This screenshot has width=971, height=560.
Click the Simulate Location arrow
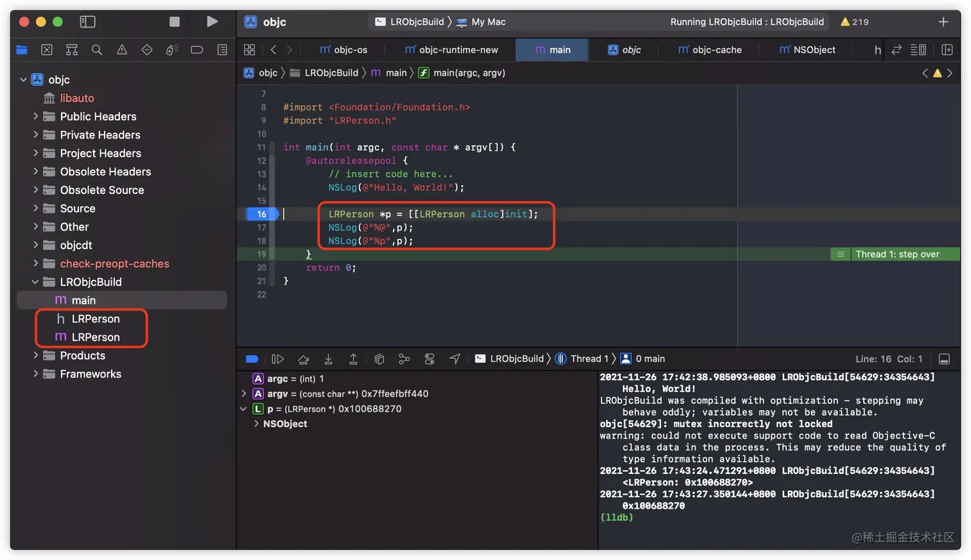coord(455,359)
